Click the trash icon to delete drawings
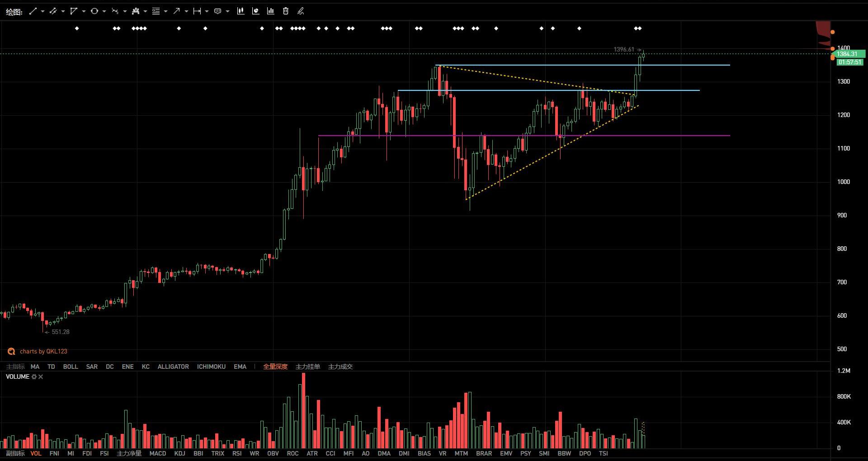Image resolution: width=868 pixels, height=461 pixels. (x=286, y=11)
